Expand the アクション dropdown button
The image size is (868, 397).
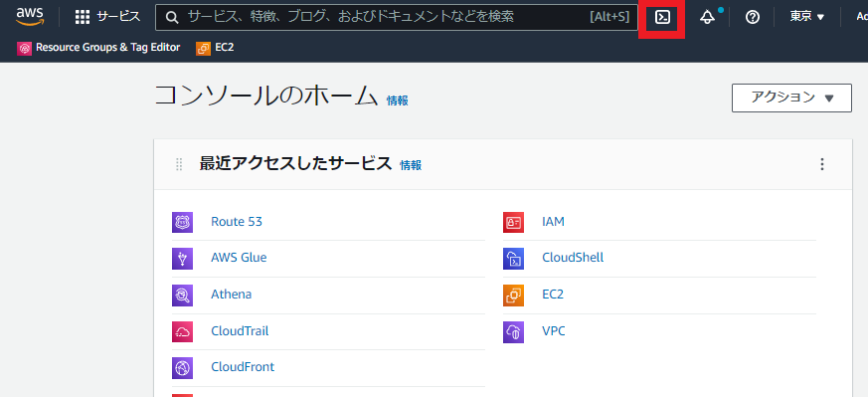click(791, 98)
